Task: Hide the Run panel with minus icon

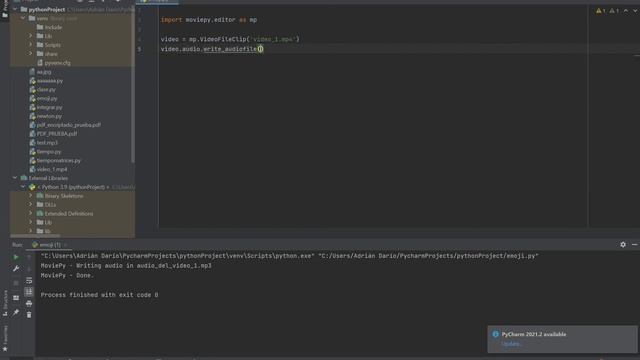Action: tap(634, 244)
